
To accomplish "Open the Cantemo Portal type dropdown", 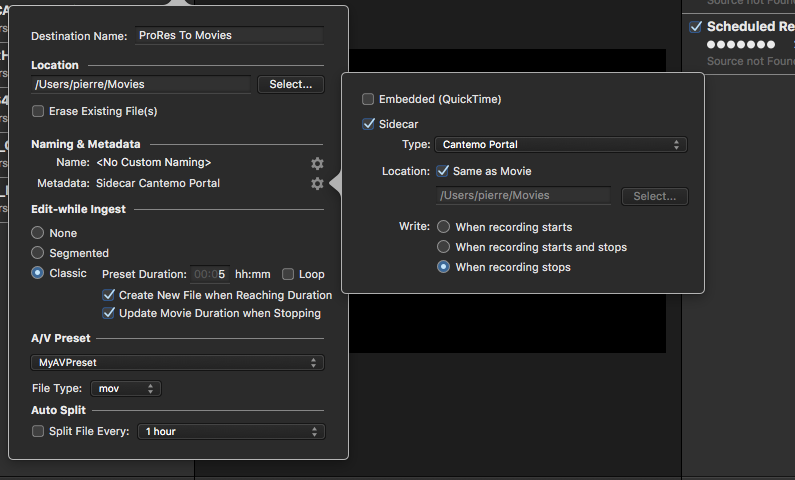I will pyautogui.click(x=561, y=144).
